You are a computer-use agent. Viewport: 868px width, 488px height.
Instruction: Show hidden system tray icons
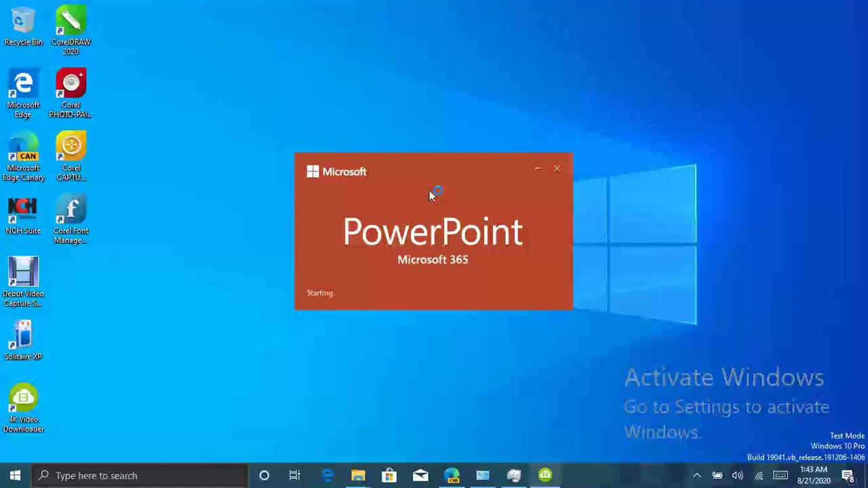(696, 475)
